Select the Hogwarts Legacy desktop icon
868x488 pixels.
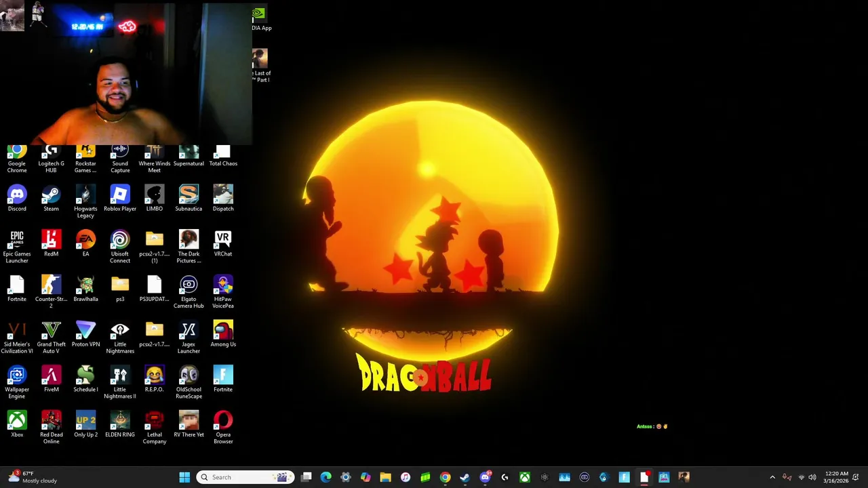click(x=85, y=202)
